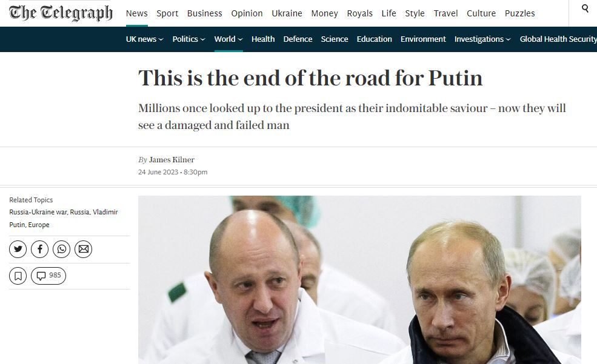This screenshot has width=597, height=364.
Task: Share article via WhatsApp
Action: (x=61, y=250)
